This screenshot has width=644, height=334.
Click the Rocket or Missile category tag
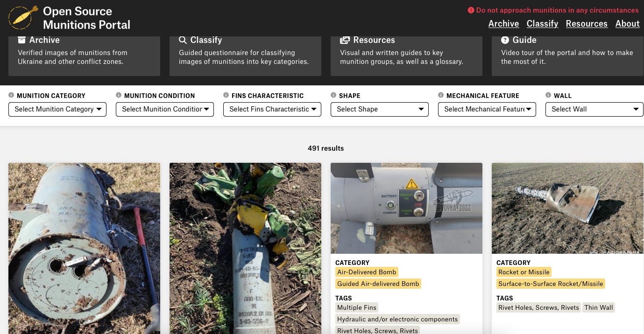pos(524,272)
